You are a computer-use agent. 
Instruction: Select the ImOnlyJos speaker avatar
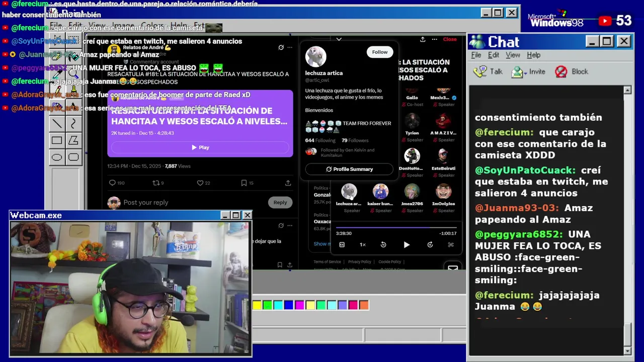[x=443, y=191]
